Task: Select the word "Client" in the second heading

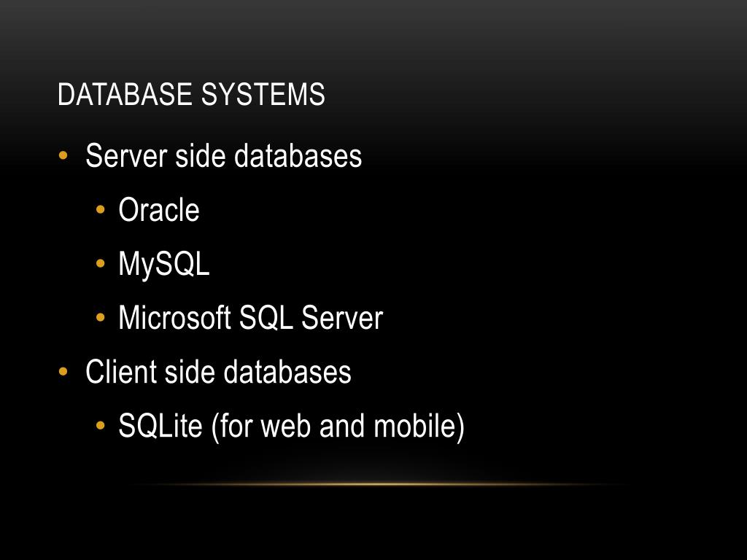Action: point(120,371)
